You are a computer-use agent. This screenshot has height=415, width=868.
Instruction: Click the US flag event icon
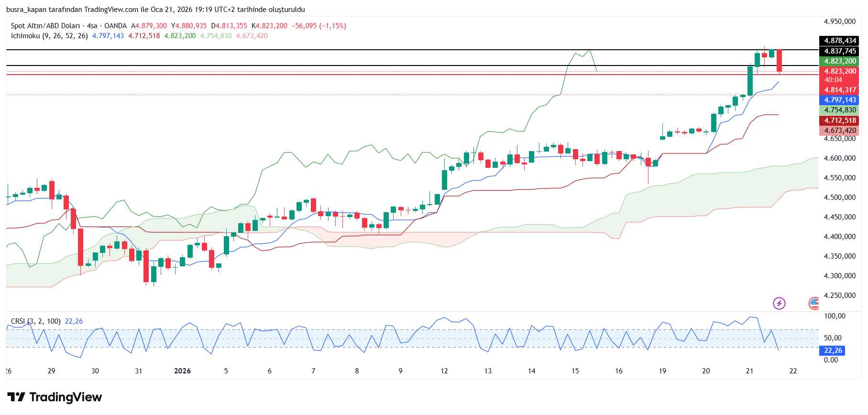[813, 303]
